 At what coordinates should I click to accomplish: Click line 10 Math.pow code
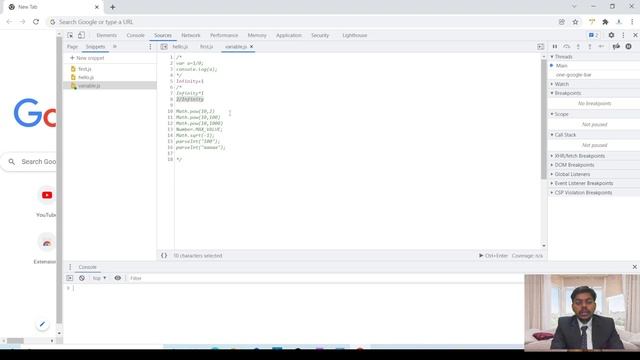(x=195, y=111)
